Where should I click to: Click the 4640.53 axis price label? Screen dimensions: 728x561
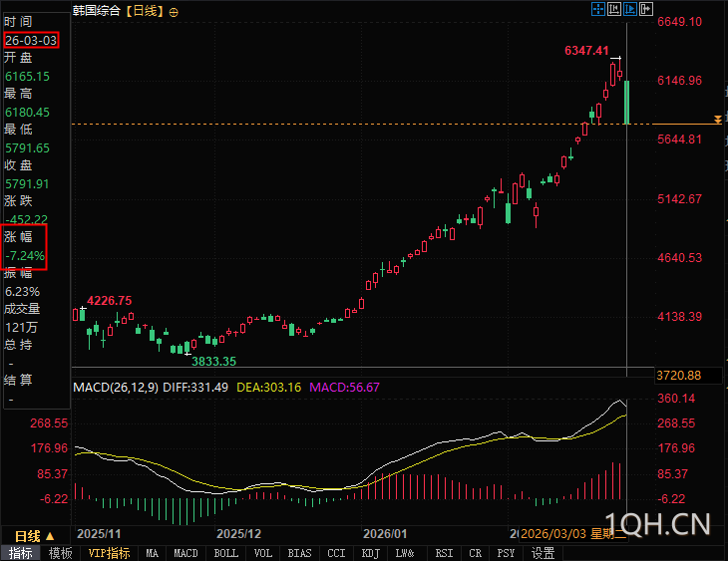point(680,258)
